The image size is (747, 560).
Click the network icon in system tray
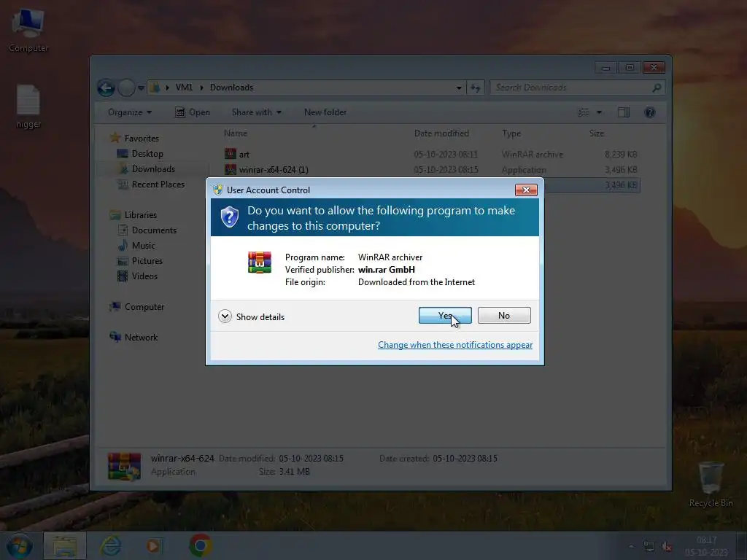pos(649,546)
